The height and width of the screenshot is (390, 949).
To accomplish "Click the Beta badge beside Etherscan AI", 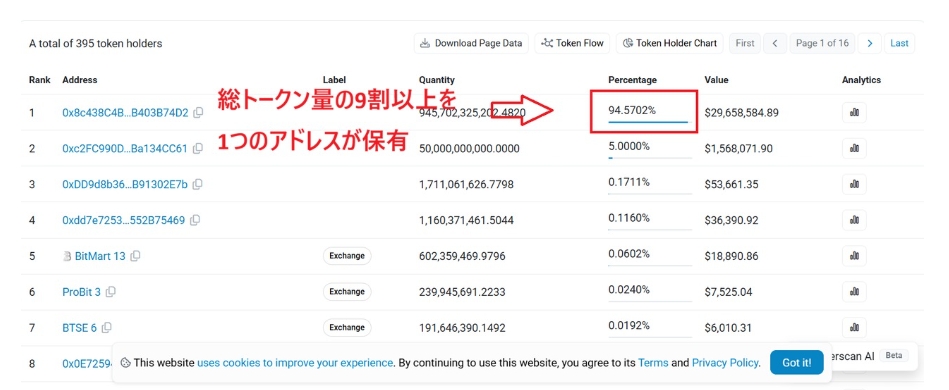I will point(893,355).
